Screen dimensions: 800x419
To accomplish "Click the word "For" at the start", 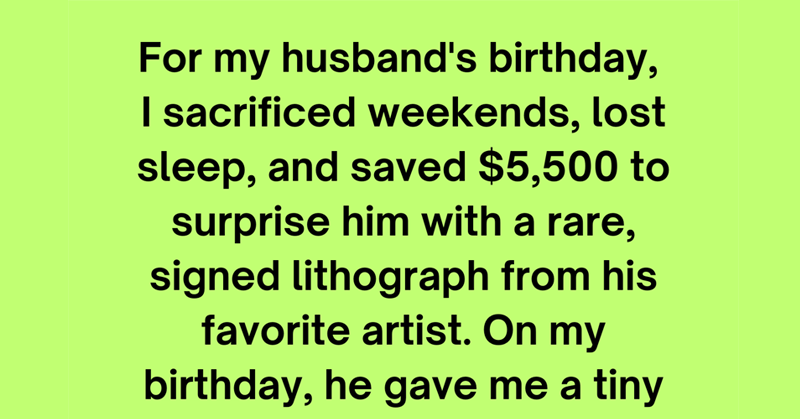I will (169, 57).
